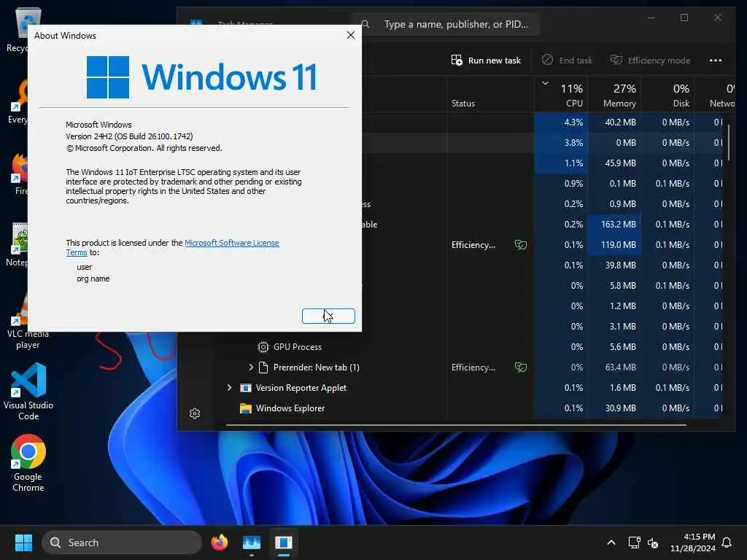Image resolution: width=747 pixels, height=560 pixels.
Task: Open the Windows Start menu
Action: [x=23, y=542]
